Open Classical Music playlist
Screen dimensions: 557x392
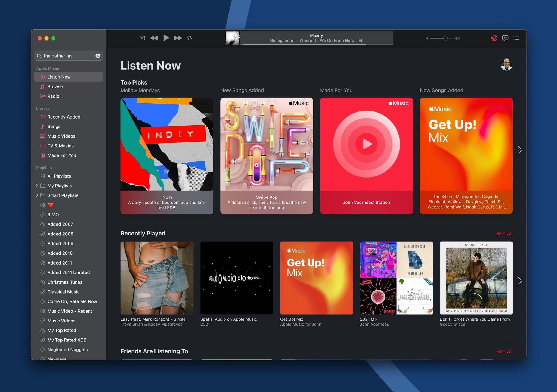(69, 292)
